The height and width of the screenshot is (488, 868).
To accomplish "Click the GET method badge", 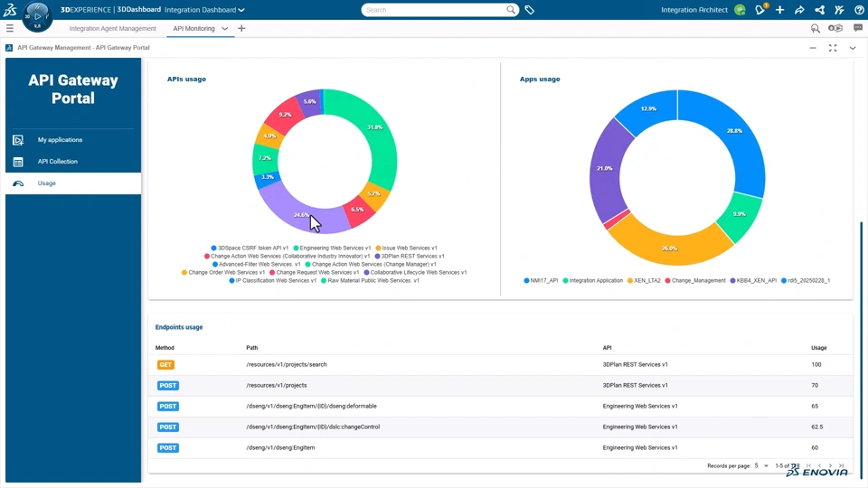I will tap(165, 364).
